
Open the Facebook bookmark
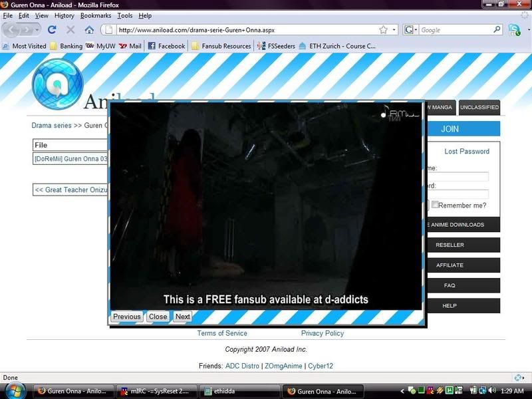[x=167, y=46]
